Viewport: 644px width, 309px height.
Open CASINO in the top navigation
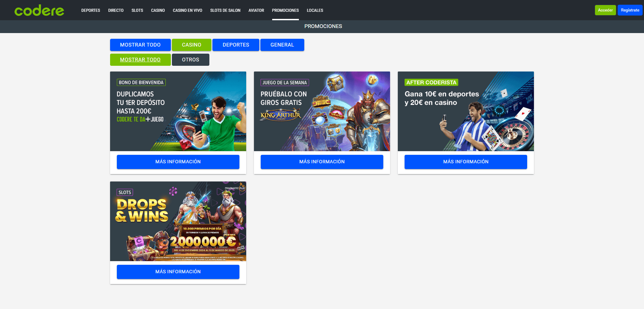pyautogui.click(x=158, y=10)
